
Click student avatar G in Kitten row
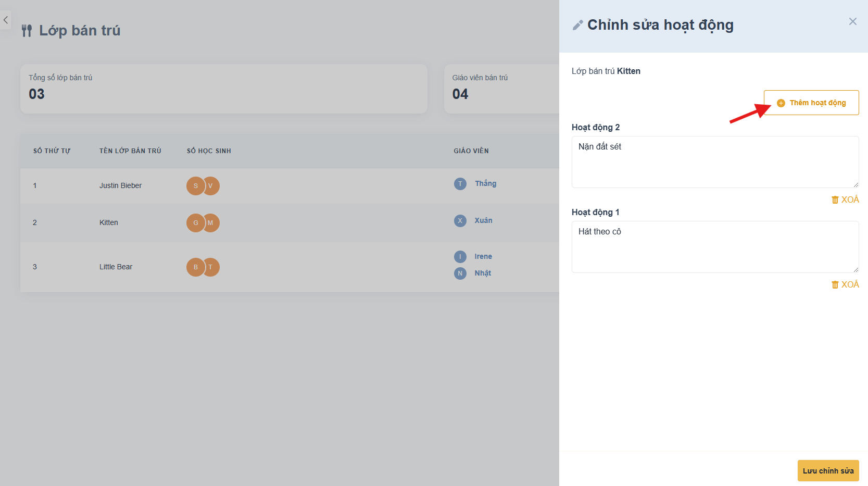[x=195, y=223]
